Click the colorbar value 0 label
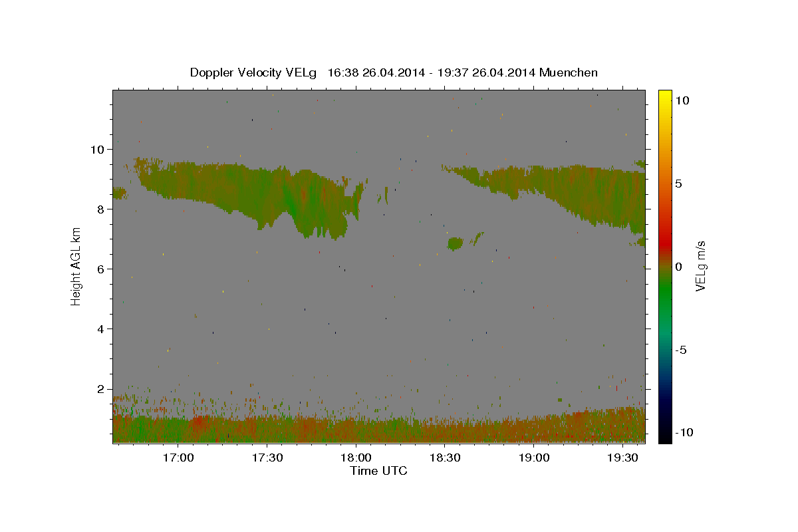 click(x=678, y=267)
